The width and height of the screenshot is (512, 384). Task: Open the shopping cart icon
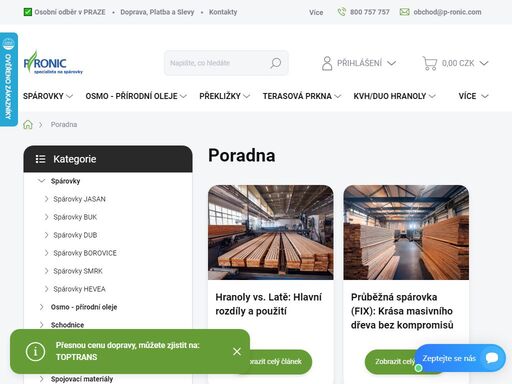430,63
